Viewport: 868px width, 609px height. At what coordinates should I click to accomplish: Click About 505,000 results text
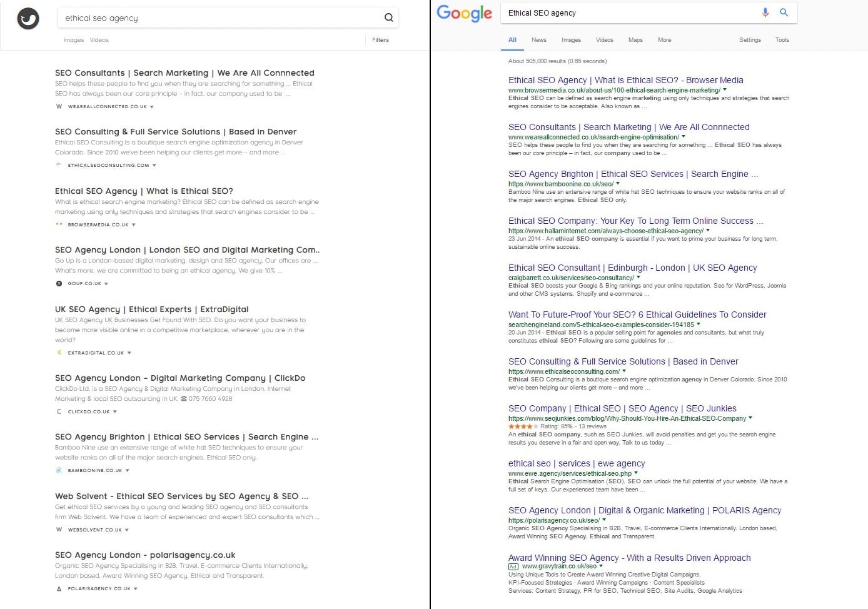[x=557, y=61]
